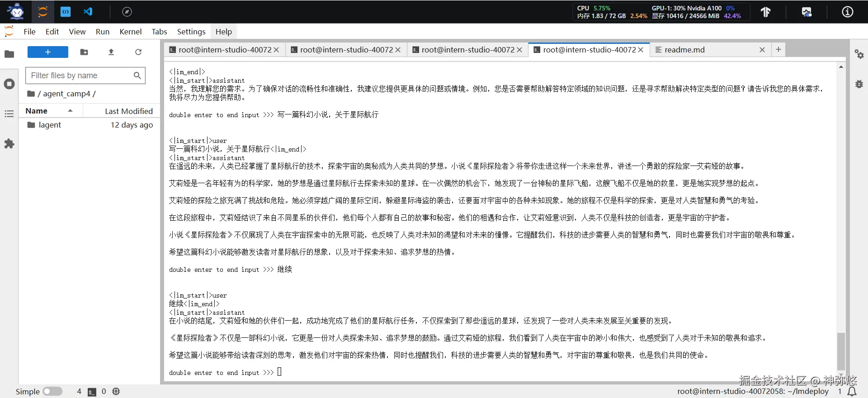Click the 12 days ago modified text

click(x=132, y=125)
